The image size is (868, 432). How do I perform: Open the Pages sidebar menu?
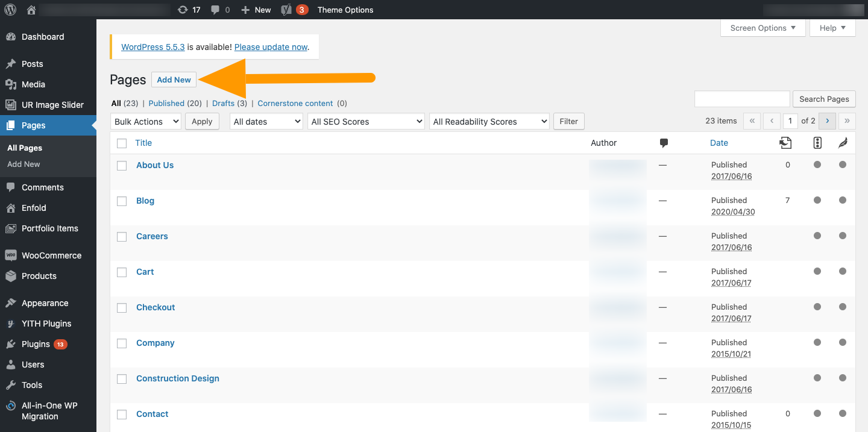click(x=48, y=125)
